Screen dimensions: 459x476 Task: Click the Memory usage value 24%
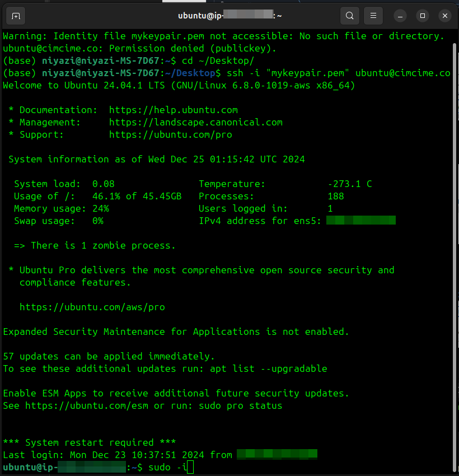101,208
